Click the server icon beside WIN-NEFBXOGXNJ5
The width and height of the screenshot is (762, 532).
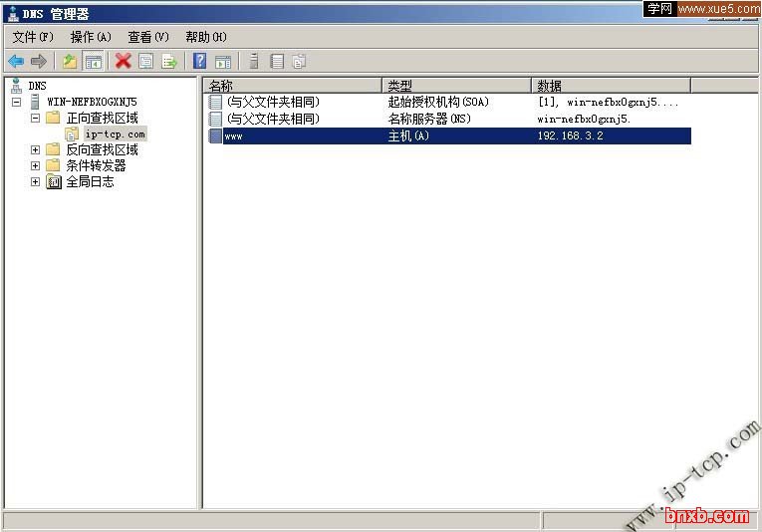click(x=35, y=102)
